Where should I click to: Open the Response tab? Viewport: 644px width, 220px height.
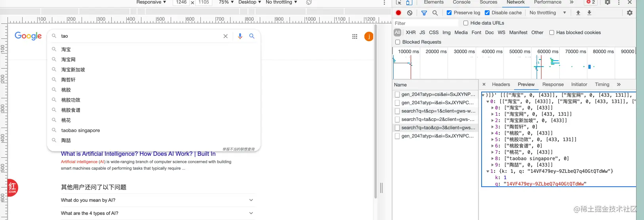point(553,84)
